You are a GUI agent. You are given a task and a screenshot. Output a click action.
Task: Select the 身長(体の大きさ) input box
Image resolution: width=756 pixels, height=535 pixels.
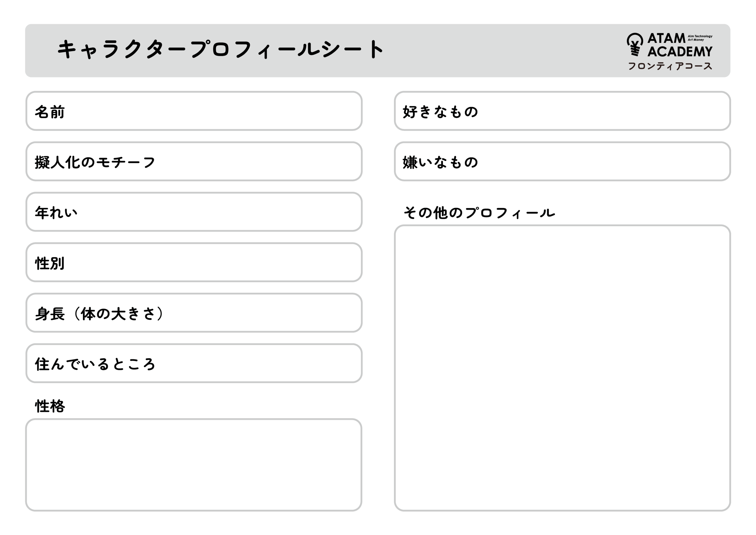click(x=194, y=313)
